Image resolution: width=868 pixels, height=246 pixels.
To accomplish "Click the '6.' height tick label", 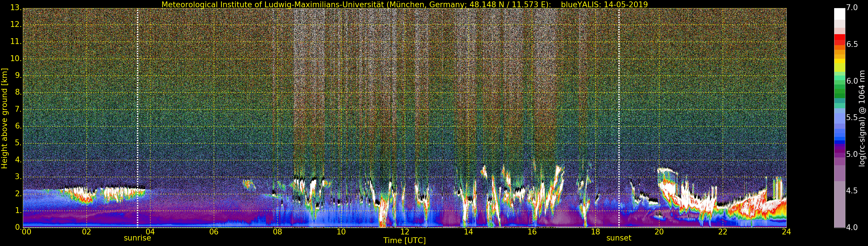I will point(18,126).
